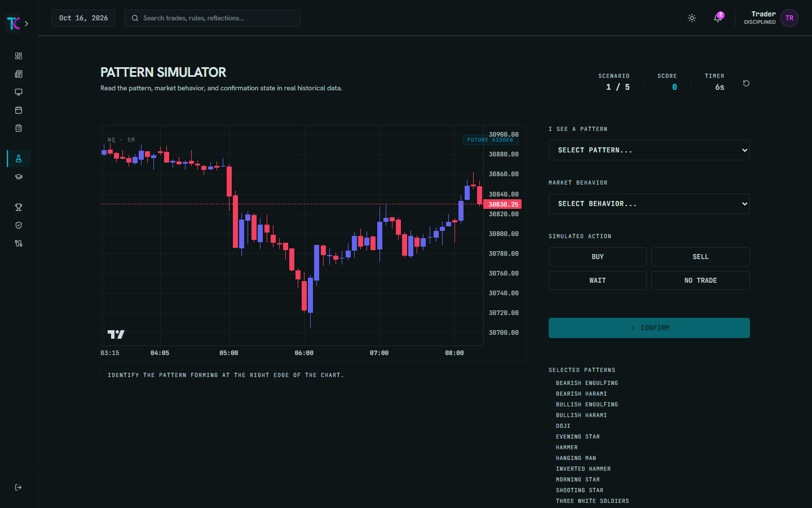Choose the BUY simulated action
The height and width of the screenshot is (508, 812).
click(598, 257)
